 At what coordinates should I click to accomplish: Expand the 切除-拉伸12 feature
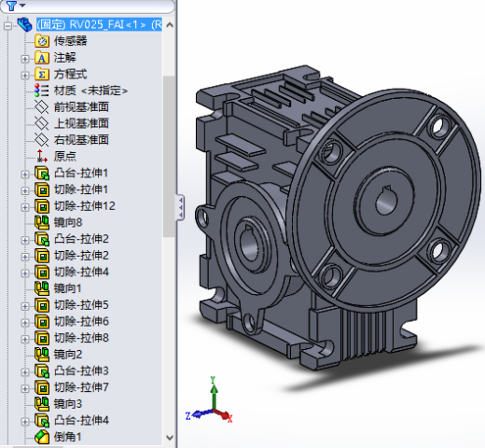(x=25, y=207)
